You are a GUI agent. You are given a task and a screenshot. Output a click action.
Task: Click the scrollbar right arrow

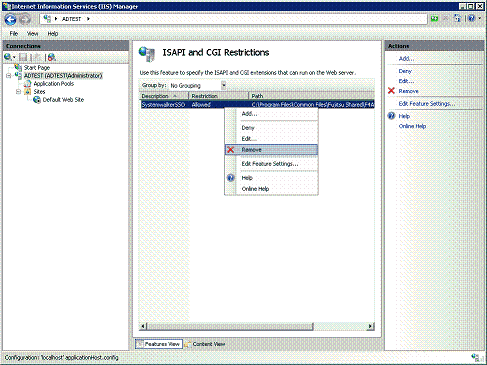tap(370, 326)
